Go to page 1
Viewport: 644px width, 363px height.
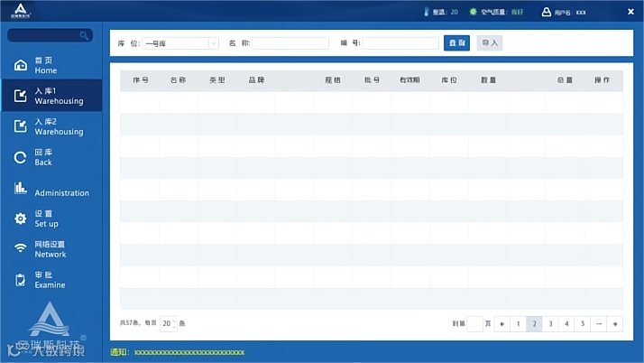519,324
